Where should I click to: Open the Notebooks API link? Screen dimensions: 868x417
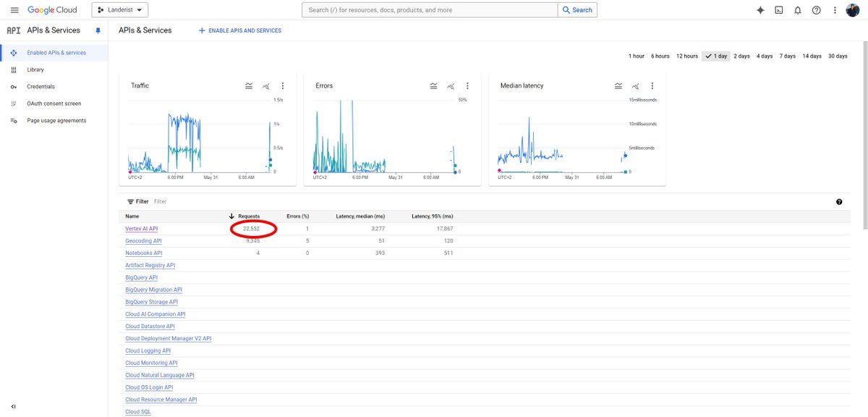[x=144, y=253]
